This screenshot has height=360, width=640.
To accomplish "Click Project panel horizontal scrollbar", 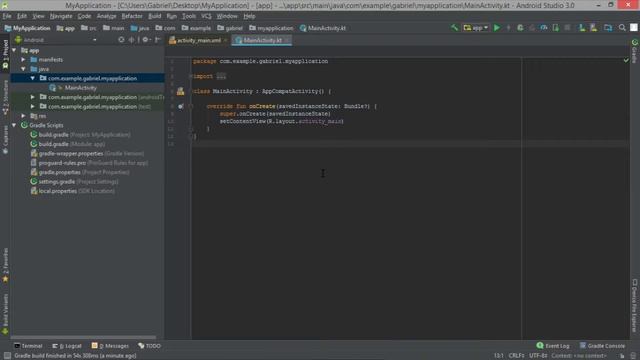I will (84, 338).
